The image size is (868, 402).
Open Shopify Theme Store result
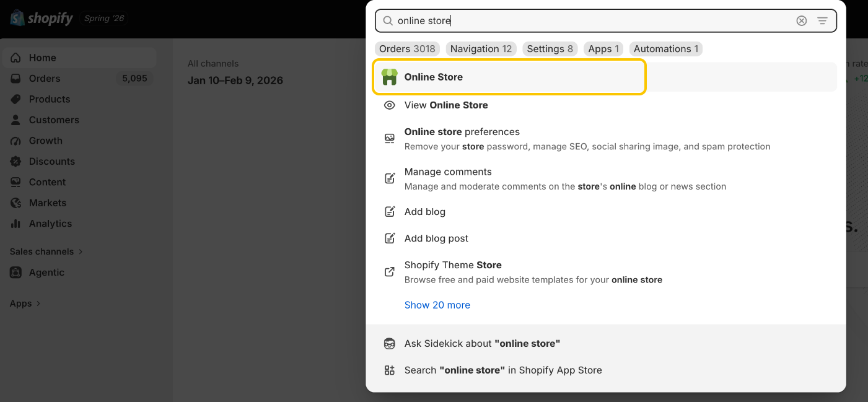[x=606, y=272]
